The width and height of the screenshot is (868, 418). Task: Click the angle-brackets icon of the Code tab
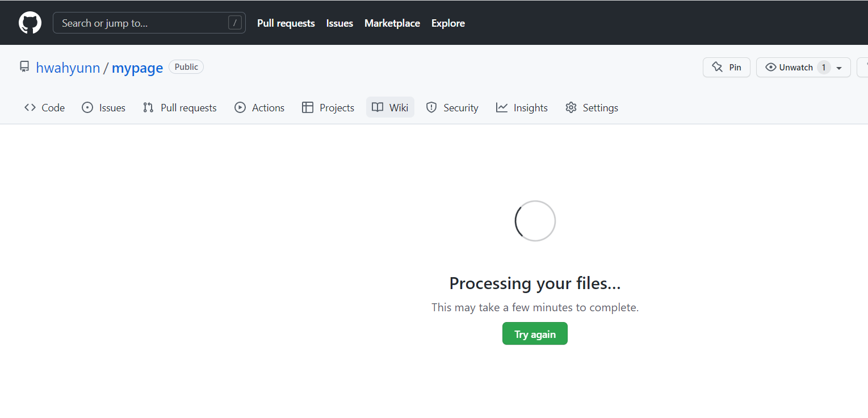point(30,108)
